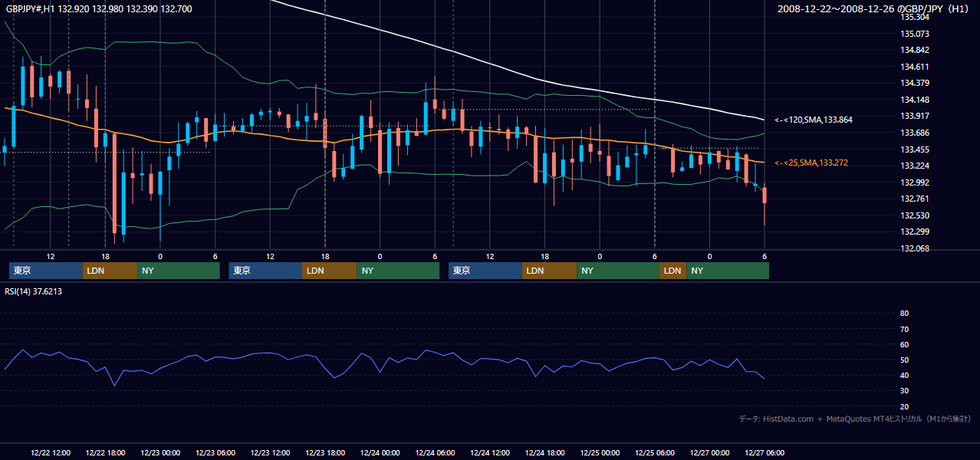980x460 pixels.
Task: Click the 12/27 00:00 date label
Action: (x=710, y=453)
